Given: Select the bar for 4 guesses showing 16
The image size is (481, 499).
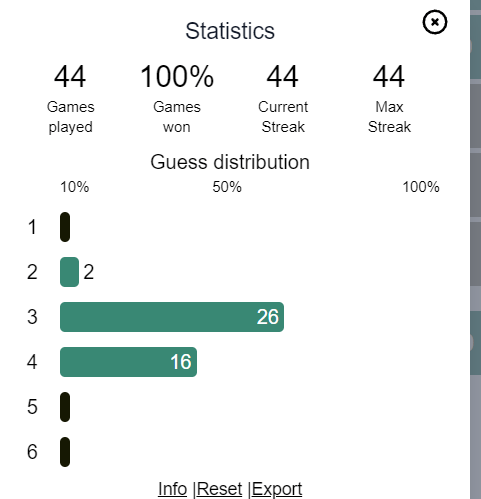Looking at the screenshot, I should 128,362.
